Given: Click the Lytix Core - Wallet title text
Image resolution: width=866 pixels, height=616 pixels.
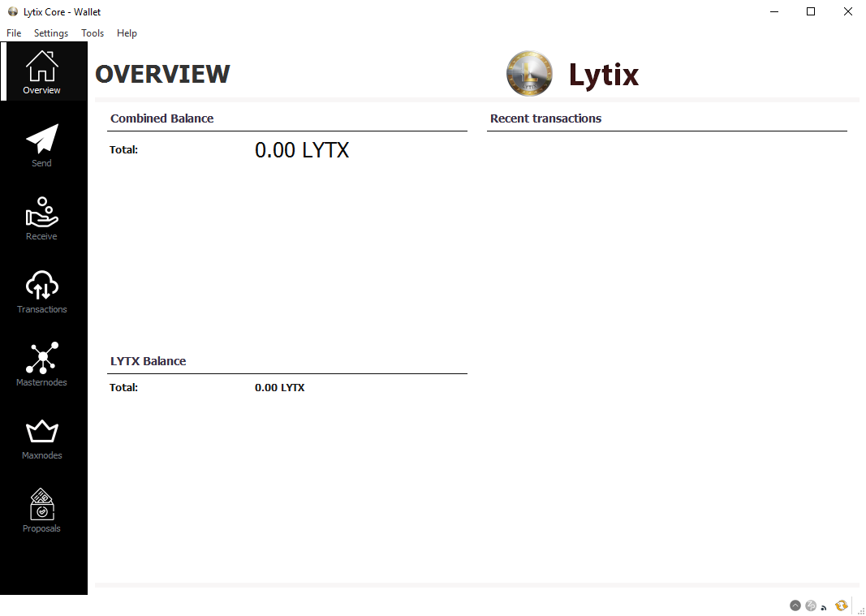Looking at the screenshot, I should [x=62, y=11].
